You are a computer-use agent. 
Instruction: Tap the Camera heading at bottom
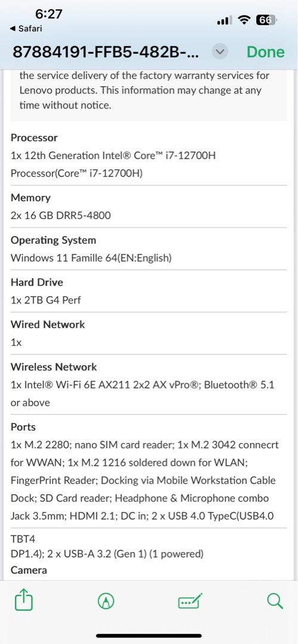coord(29,570)
